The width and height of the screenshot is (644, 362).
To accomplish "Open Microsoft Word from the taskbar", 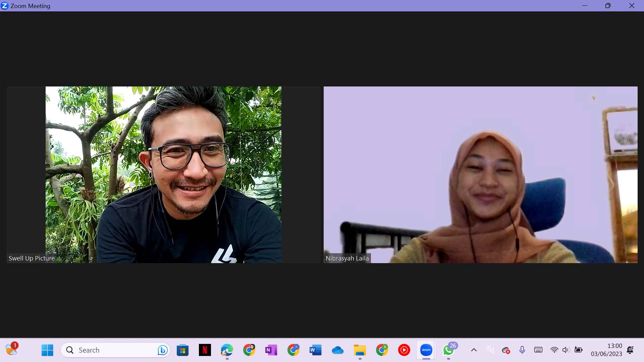I will 315,350.
